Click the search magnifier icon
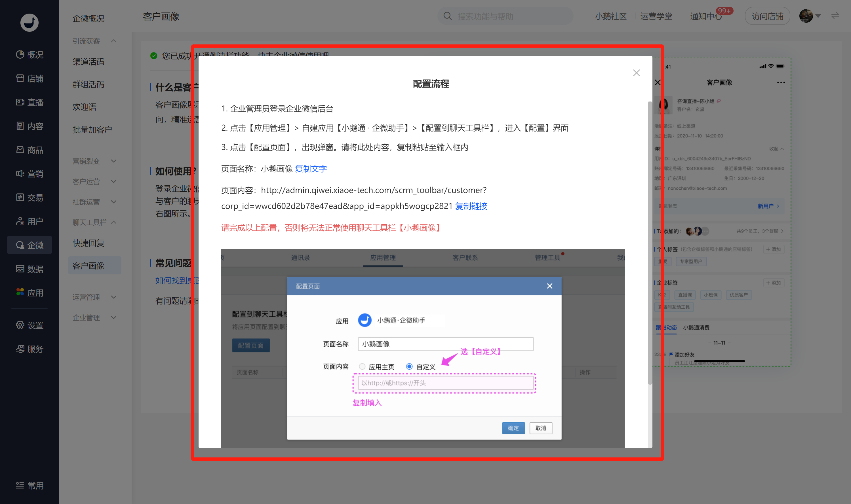The height and width of the screenshot is (504, 851). click(448, 16)
